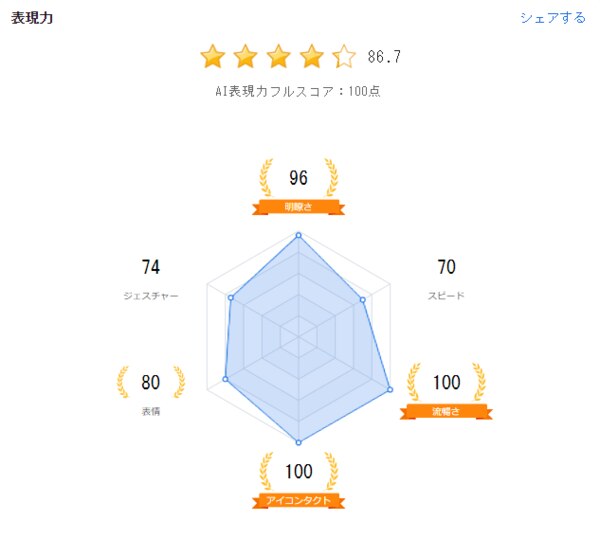Click the スピード label text
This screenshot has height=557, width=600.
446,296
